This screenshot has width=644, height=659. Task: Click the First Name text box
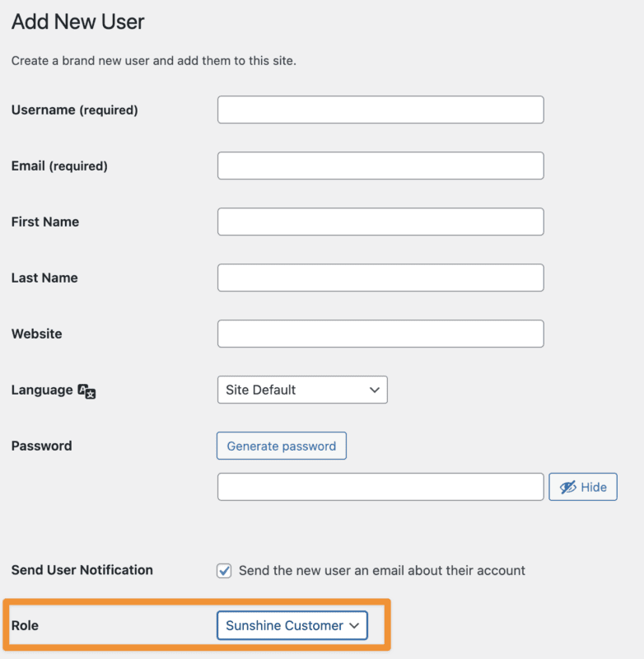pyautogui.click(x=380, y=222)
